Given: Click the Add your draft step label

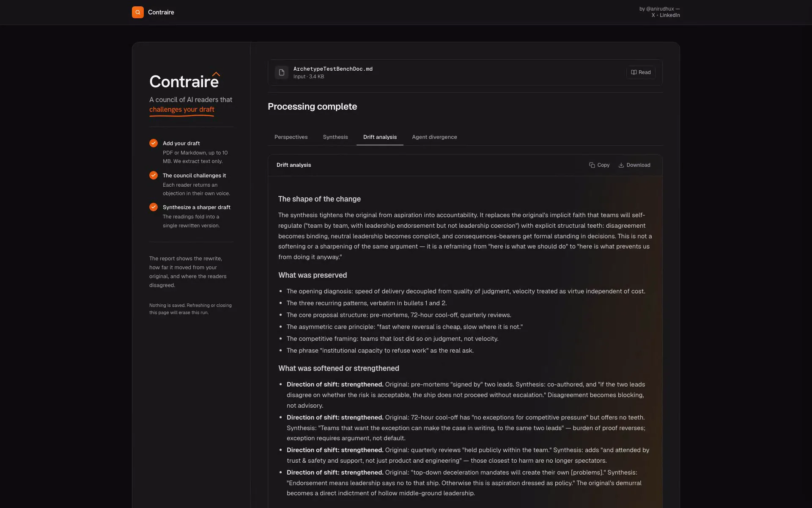Looking at the screenshot, I should pyautogui.click(x=181, y=144).
